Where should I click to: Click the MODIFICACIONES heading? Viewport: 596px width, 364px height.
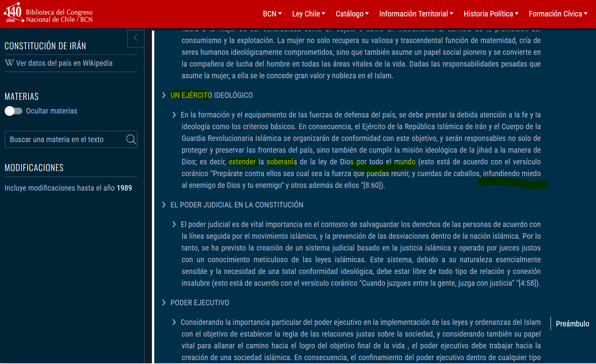pyautogui.click(x=34, y=168)
